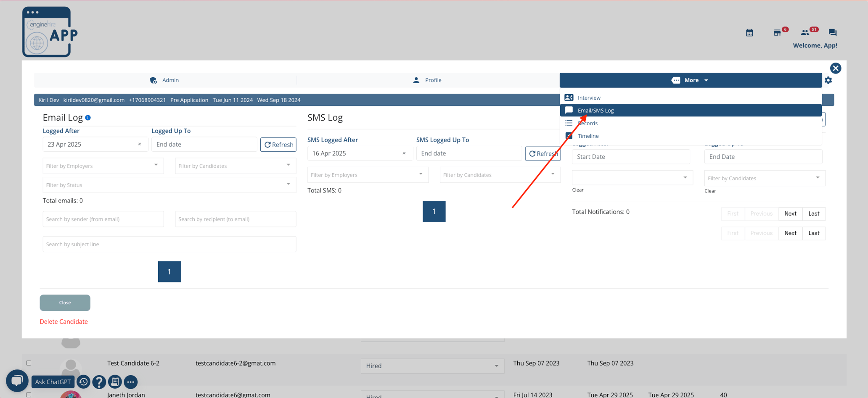The width and height of the screenshot is (868, 398).
Task: Check the checkbox next to Test Candidate 6-2
Action: point(29,362)
